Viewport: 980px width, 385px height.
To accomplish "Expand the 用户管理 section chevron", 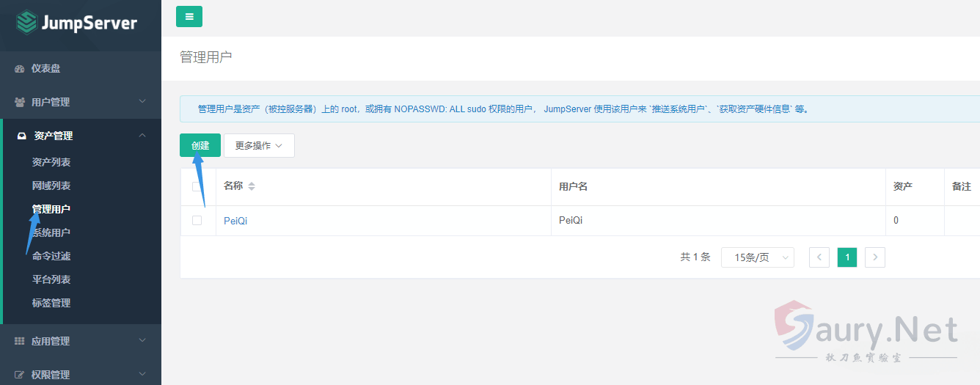I will tap(142, 101).
